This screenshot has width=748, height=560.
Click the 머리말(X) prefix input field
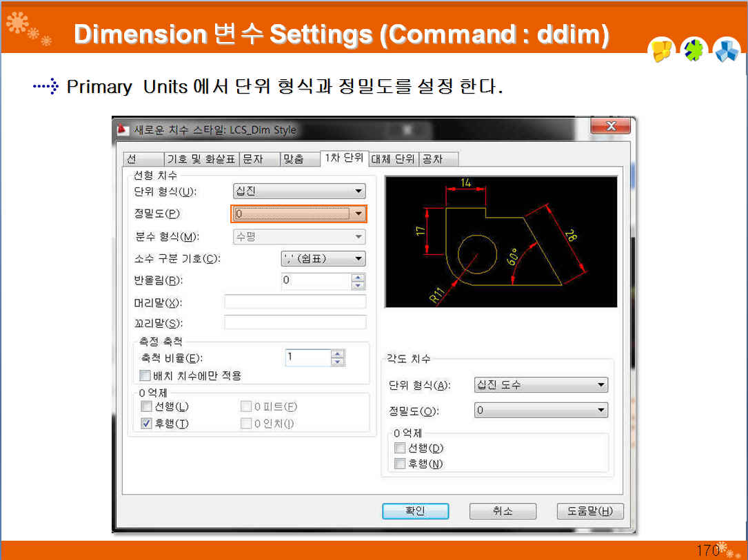295,302
